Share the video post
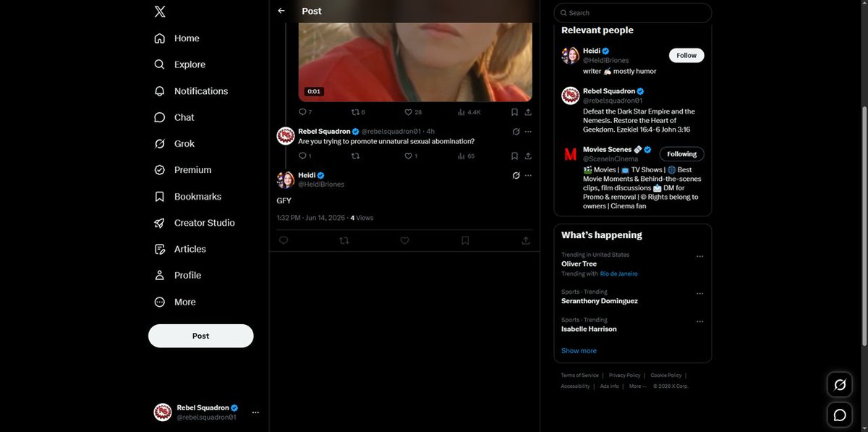The width and height of the screenshot is (868, 432). click(528, 112)
